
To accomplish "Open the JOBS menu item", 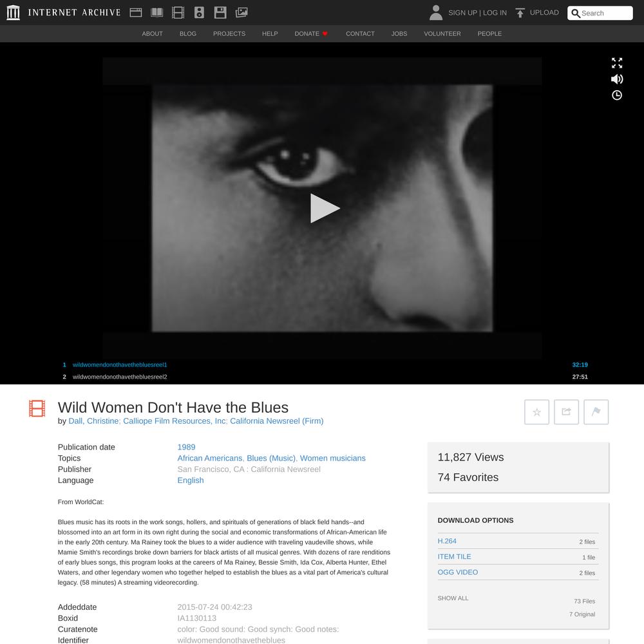I will pos(399,33).
